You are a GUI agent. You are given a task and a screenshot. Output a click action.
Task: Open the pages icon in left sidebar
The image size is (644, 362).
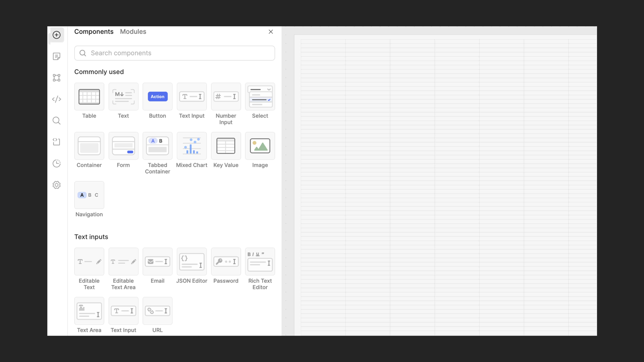[x=57, y=56]
